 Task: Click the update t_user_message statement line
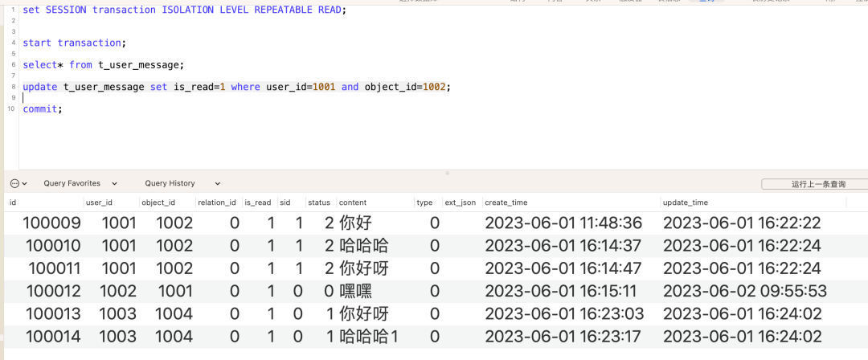click(x=237, y=87)
